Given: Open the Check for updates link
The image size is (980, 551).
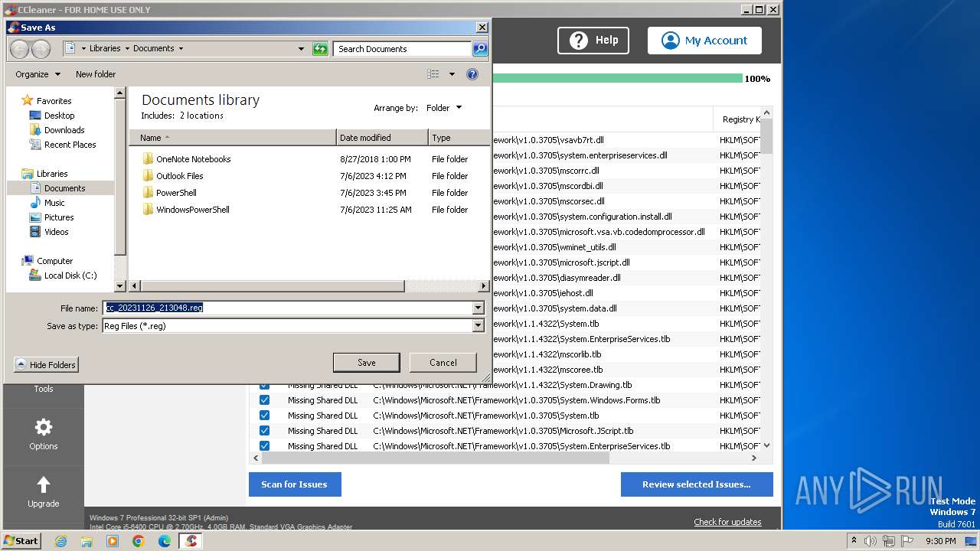Looking at the screenshot, I should pos(727,522).
